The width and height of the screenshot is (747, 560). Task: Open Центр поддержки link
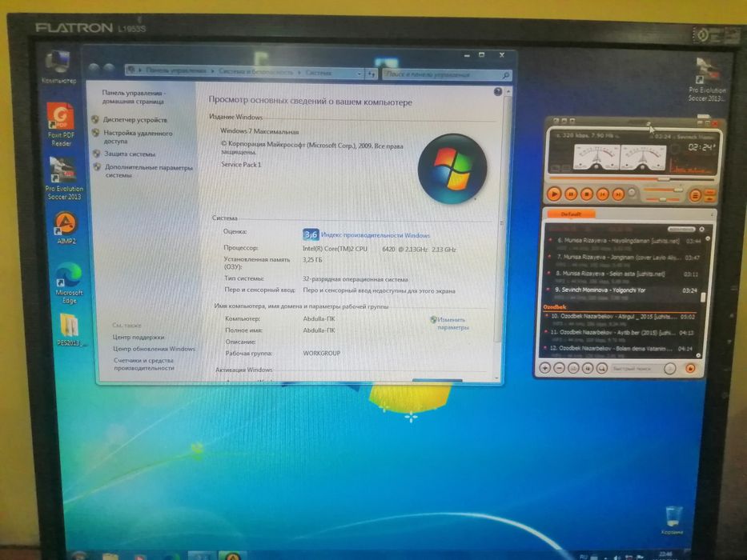139,337
